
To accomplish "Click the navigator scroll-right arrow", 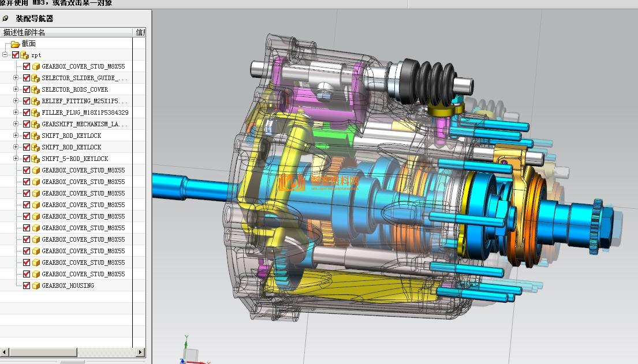I will [x=140, y=352].
